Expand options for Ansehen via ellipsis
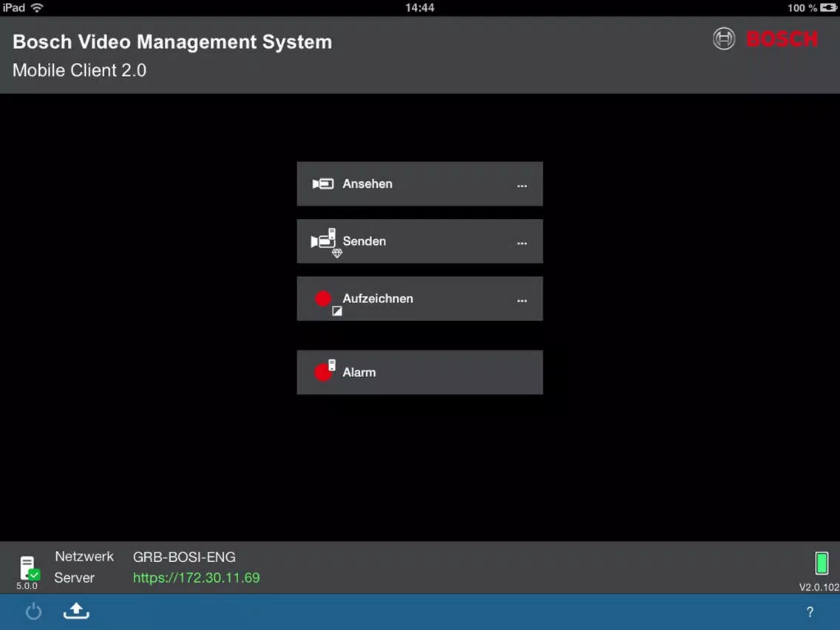 [x=522, y=186]
